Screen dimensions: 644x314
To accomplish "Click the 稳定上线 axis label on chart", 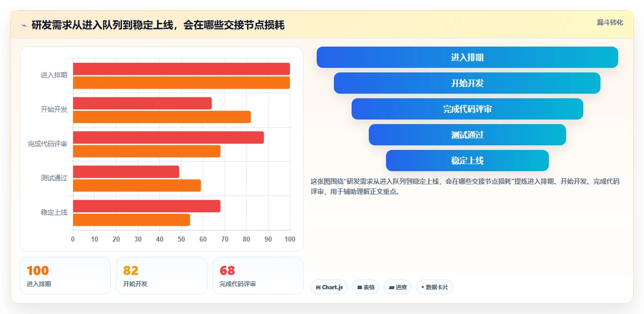I will tap(54, 213).
